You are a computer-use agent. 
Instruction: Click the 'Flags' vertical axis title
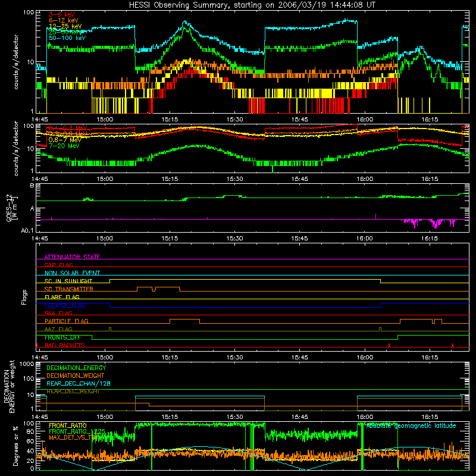click(24, 297)
